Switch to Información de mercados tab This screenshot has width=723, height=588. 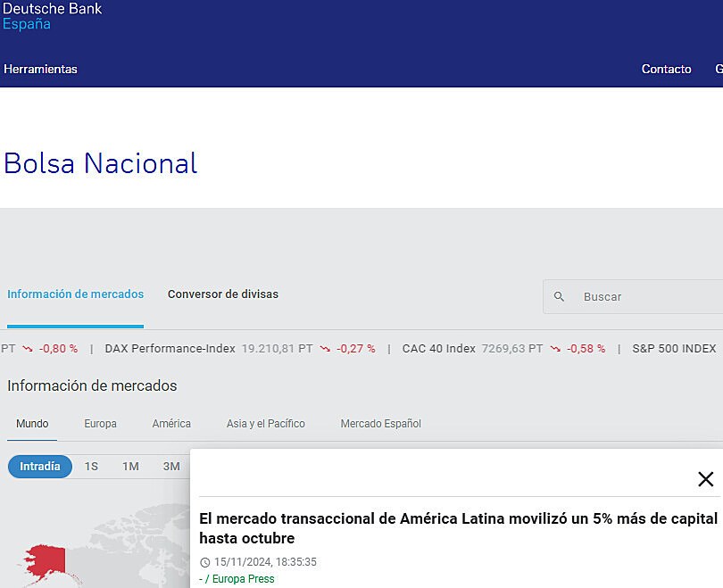75,294
